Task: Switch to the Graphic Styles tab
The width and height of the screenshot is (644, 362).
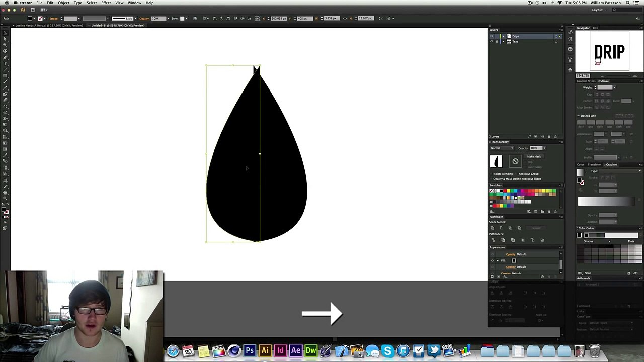Action: (x=586, y=81)
